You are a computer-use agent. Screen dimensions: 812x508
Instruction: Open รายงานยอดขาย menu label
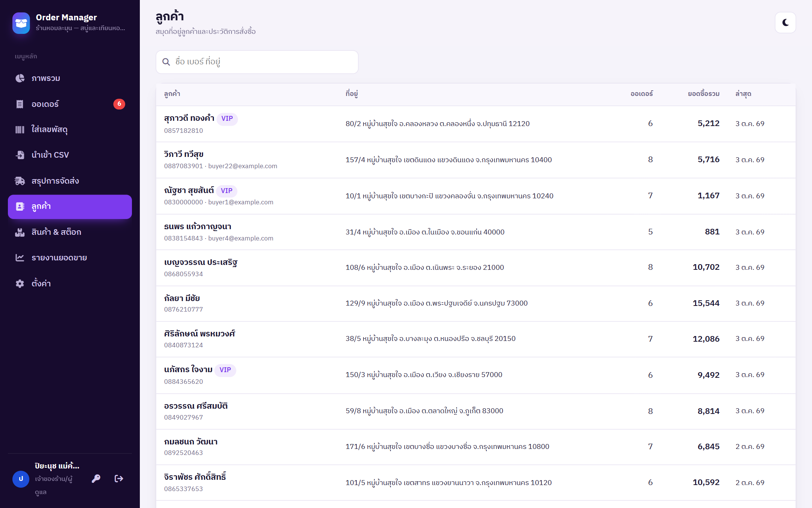59,258
